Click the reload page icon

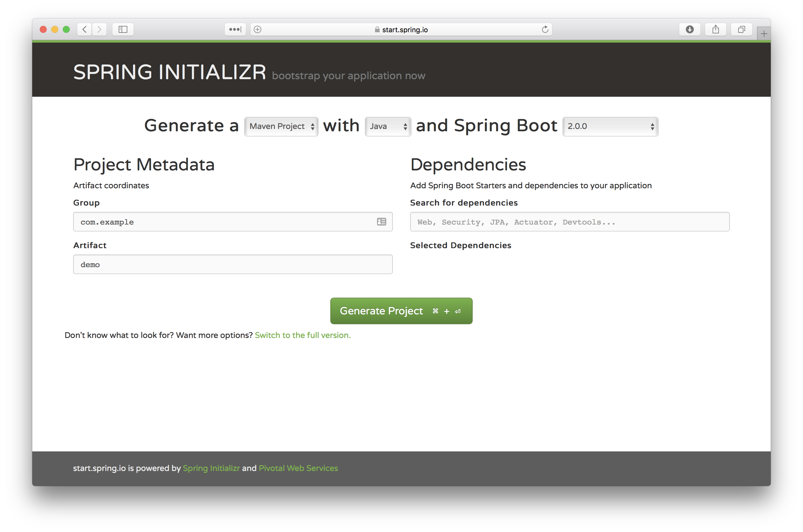click(545, 30)
